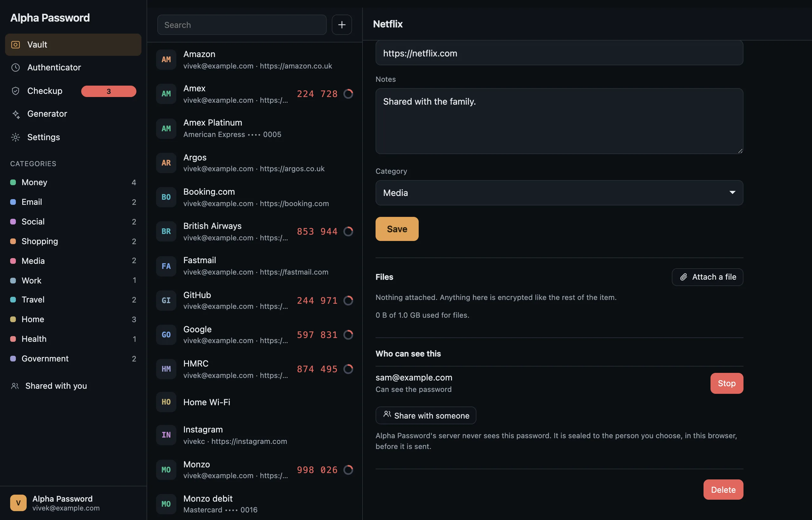Click the paperclip icon in Attach a file
The image size is (812, 520).
[683, 277]
